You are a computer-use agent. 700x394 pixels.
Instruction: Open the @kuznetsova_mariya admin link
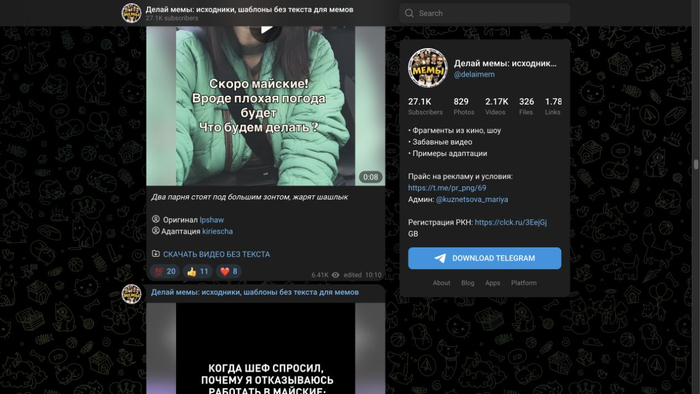coord(472,199)
